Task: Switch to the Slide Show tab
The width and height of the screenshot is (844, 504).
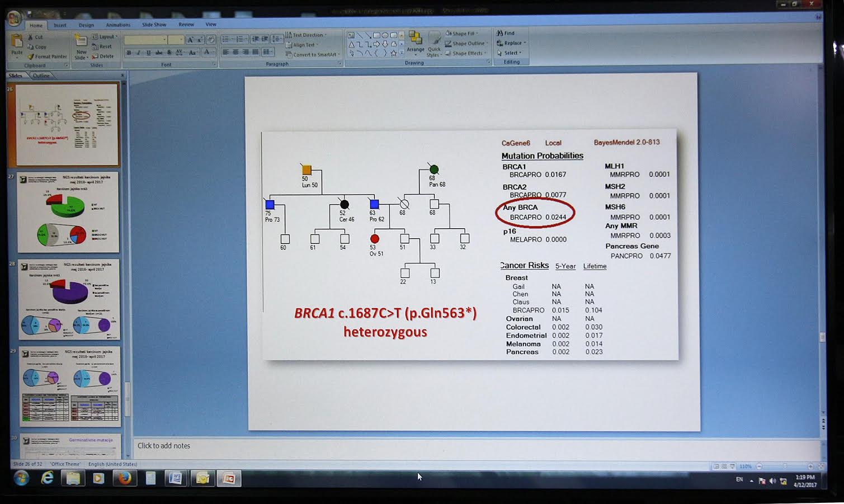Action: [x=154, y=25]
